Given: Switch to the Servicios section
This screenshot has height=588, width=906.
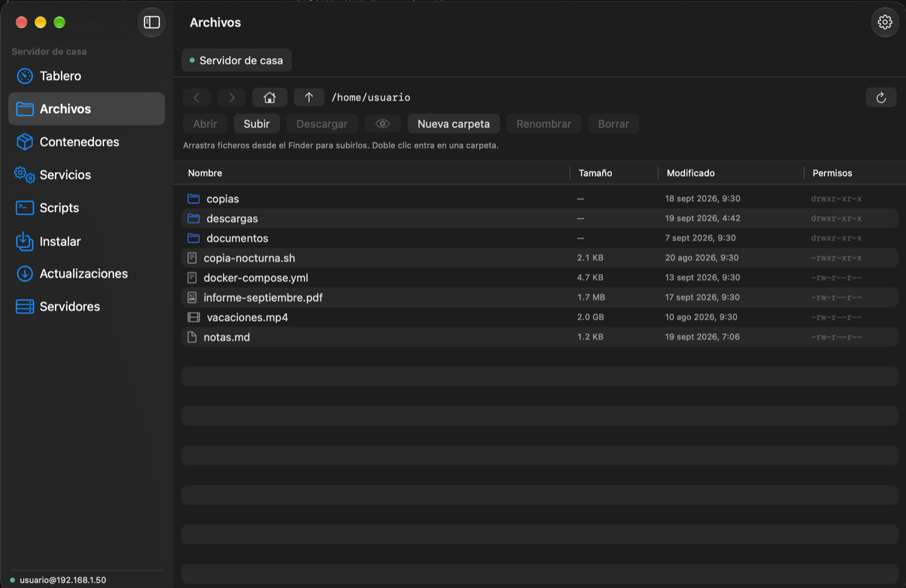Looking at the screenshot, I should pos(86,174).
